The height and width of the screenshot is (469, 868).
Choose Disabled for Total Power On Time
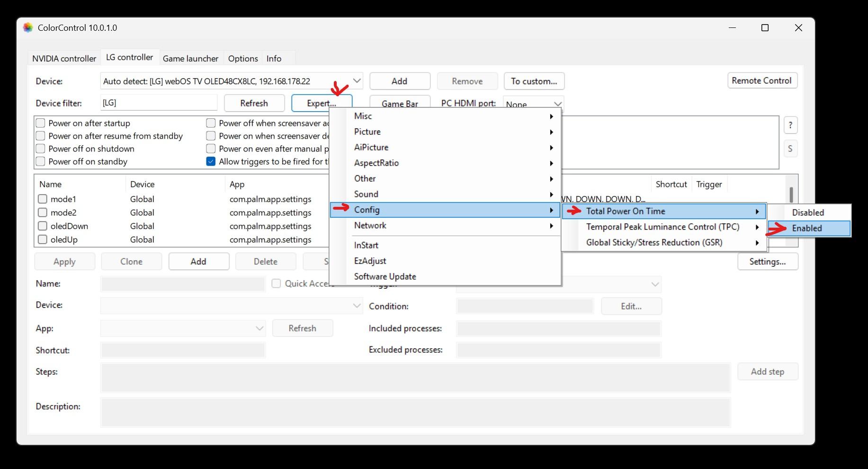[x=809, y=212]
